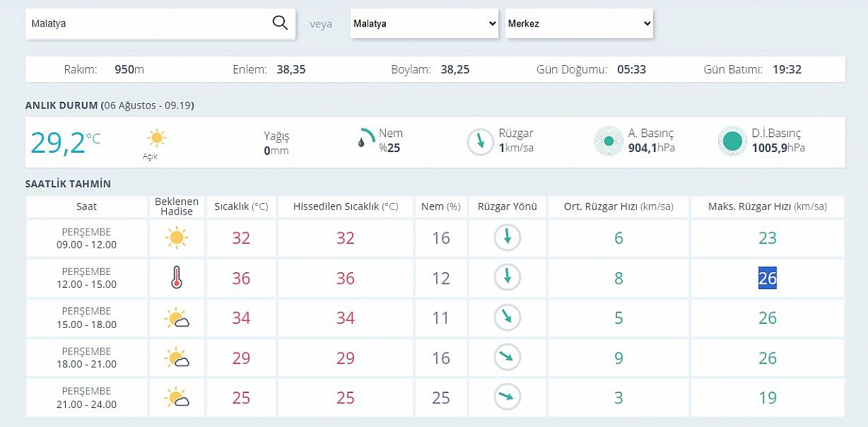Screen dimensions: 868x427
Task: Click the D.İ.Basınç pressure icon
Action: (x=732, y=141)
